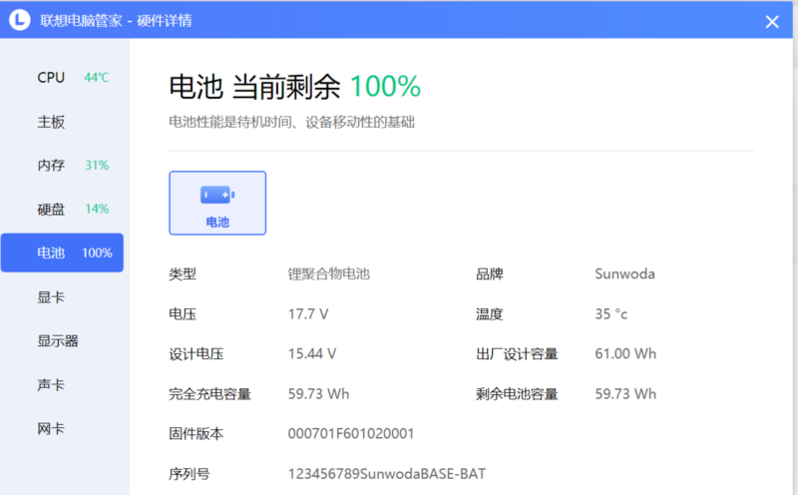
Task: Click the memory usage 31% indicator
Action: click(97, 165)
